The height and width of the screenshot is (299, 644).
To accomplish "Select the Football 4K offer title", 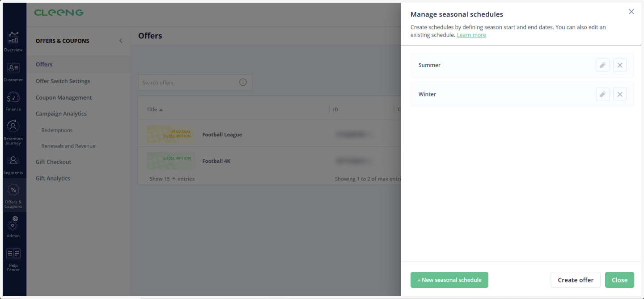I will click(x=216, y=161).
